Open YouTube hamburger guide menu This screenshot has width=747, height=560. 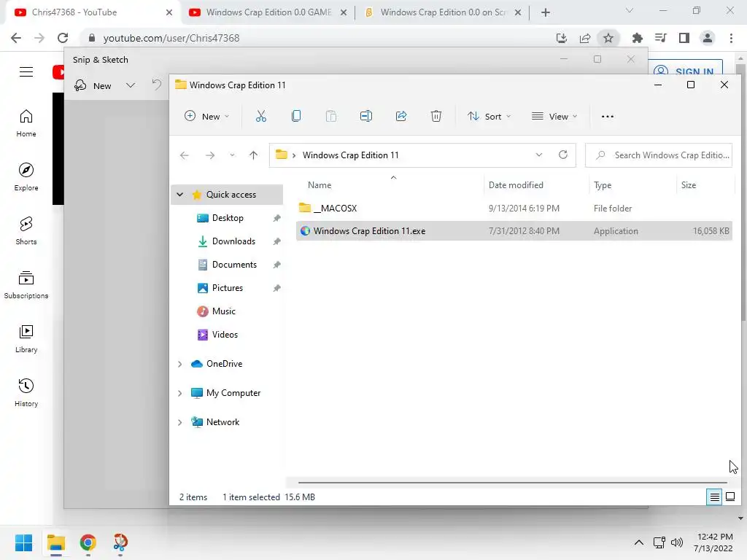click(x=26, y=72)
